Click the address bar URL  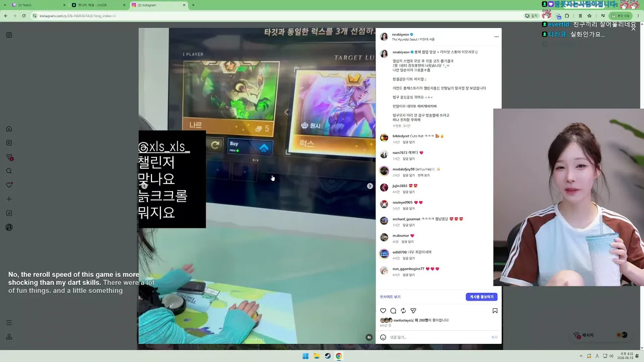pos(77,16)
